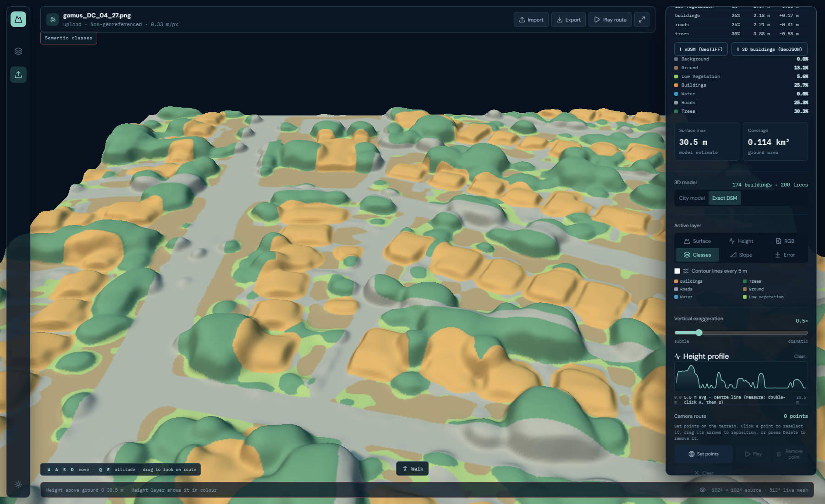Click the 0.5× exaggeration value

pos(802,321)
